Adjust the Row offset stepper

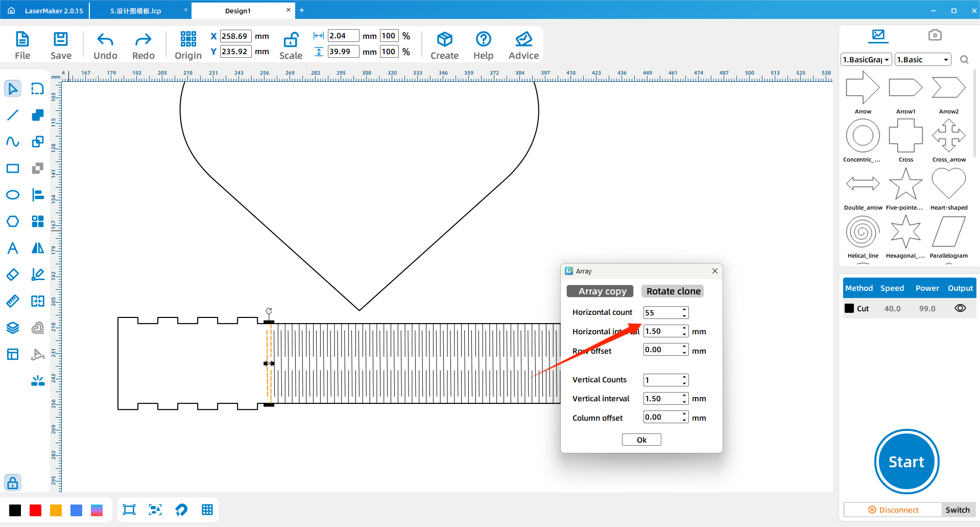pos(684,350)
